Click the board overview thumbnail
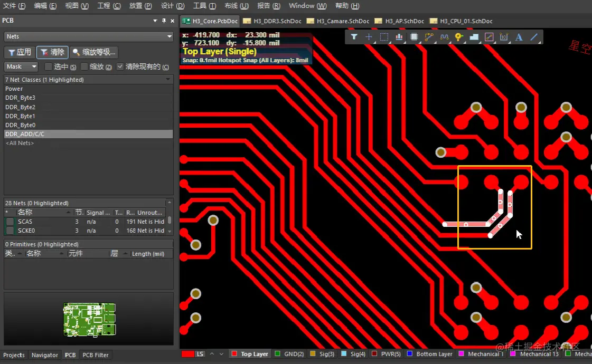592x364 pixels. [89, 319]
